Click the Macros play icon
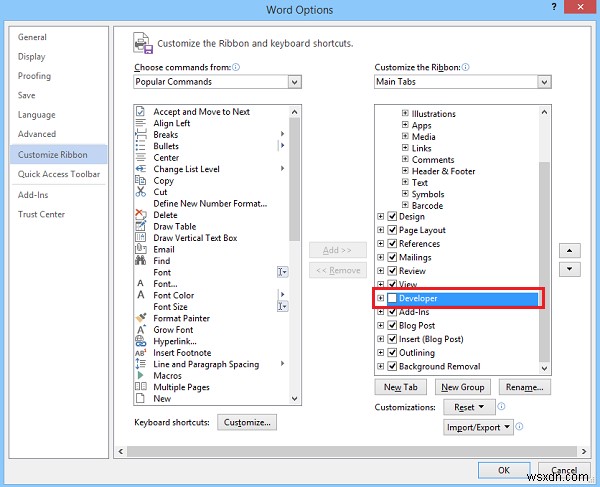Viewport: 600px width, 487px height. pyautogui.click(x=140, y=375)
